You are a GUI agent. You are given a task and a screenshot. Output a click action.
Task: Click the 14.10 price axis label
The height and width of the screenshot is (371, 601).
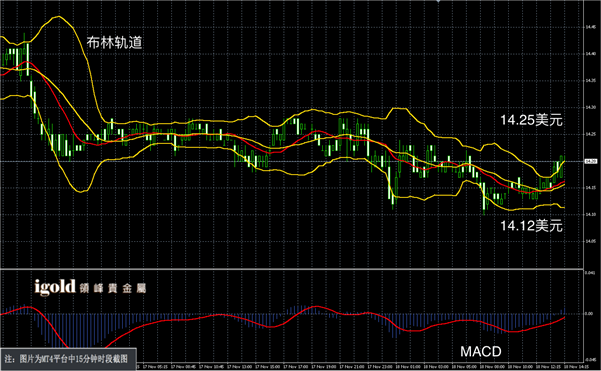(591, 214)
